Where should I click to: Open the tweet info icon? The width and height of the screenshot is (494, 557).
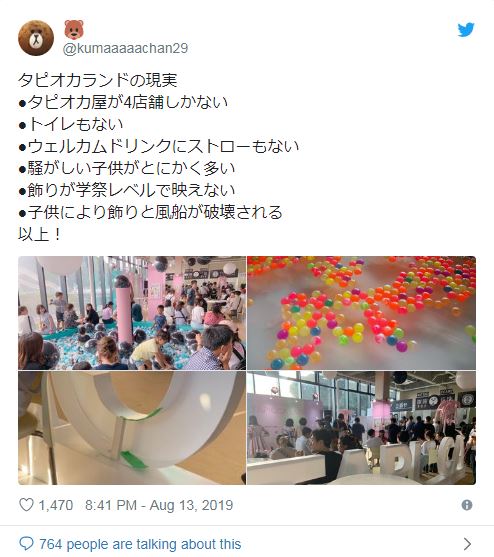[x=467, y=505]
